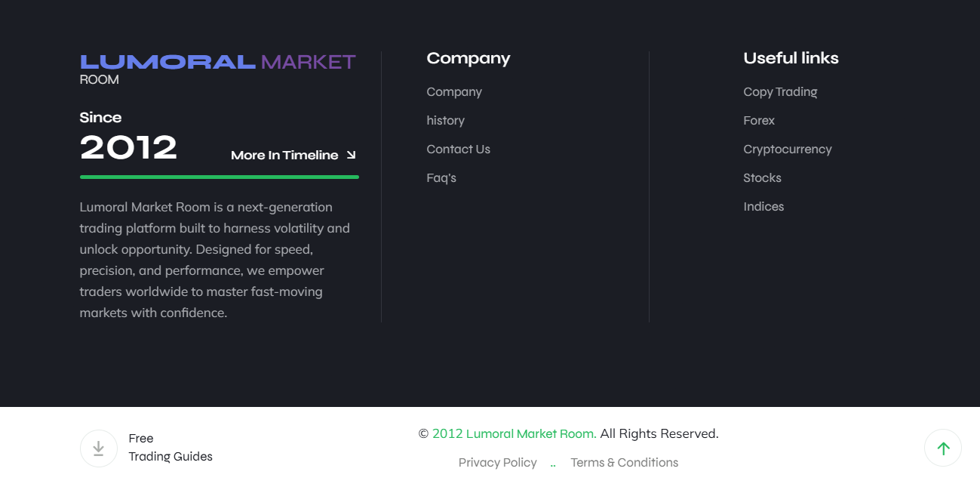Screen dimensions: 980x487
Task: Open the Contact Us link
Action: coord(458,149)
